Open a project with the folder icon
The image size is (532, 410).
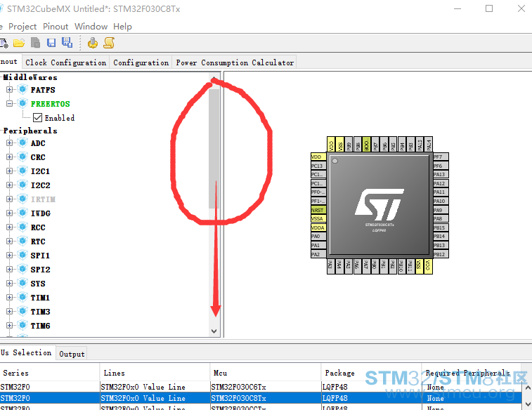click(x=19, y=43)
